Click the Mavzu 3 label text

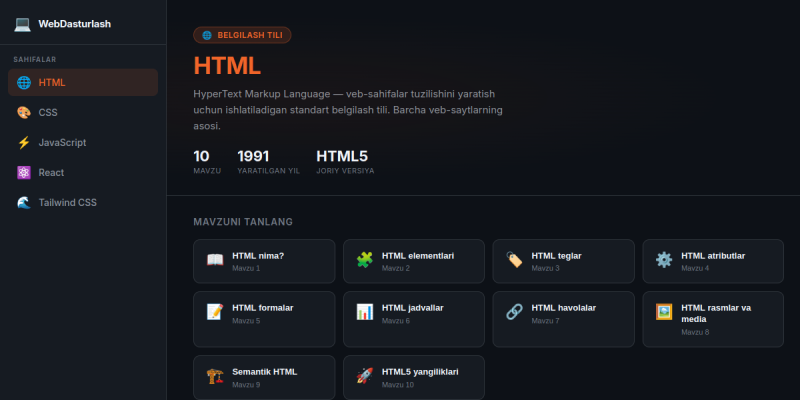coord(545,268)
